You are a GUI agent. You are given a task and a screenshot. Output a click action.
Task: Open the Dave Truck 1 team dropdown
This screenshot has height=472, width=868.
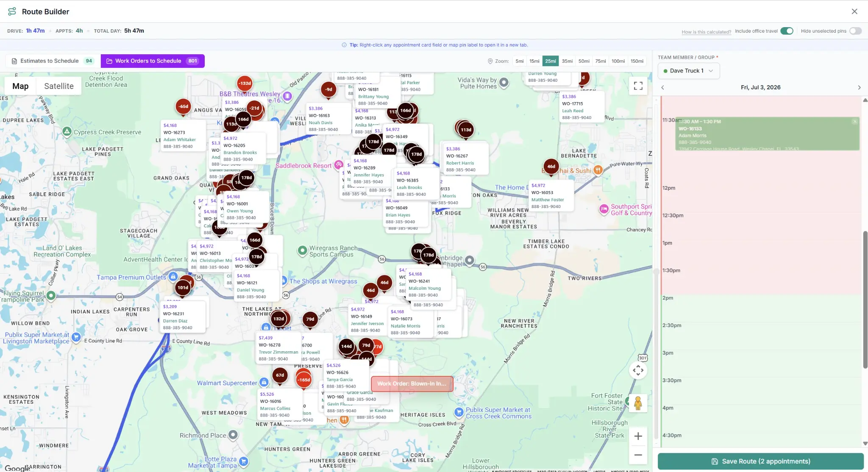[689, 71]
